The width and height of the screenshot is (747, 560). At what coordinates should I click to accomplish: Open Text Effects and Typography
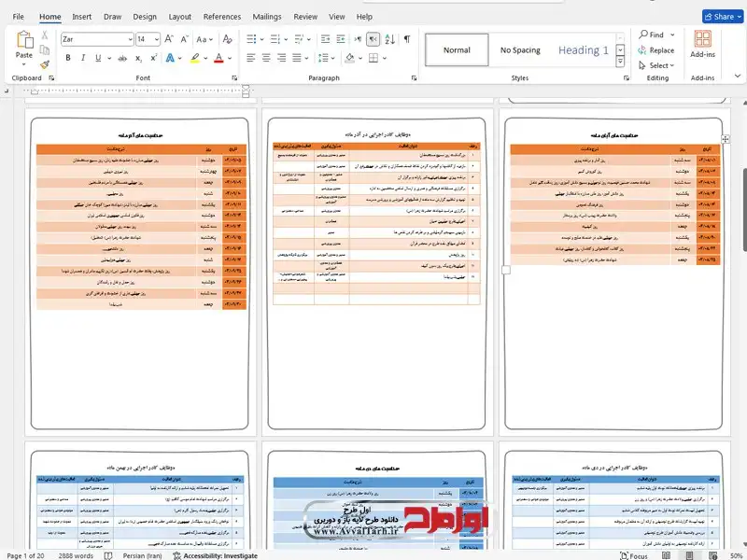[x=170, y=58]
